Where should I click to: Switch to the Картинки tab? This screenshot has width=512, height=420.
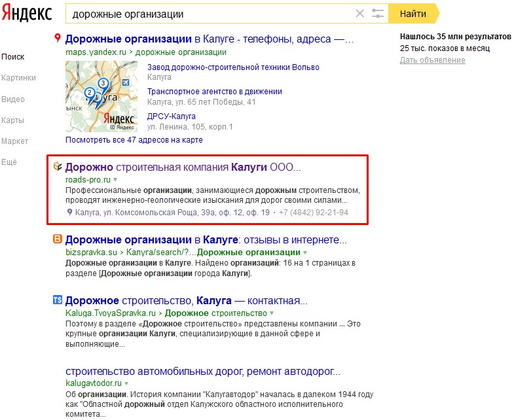[x=18, y=78]
